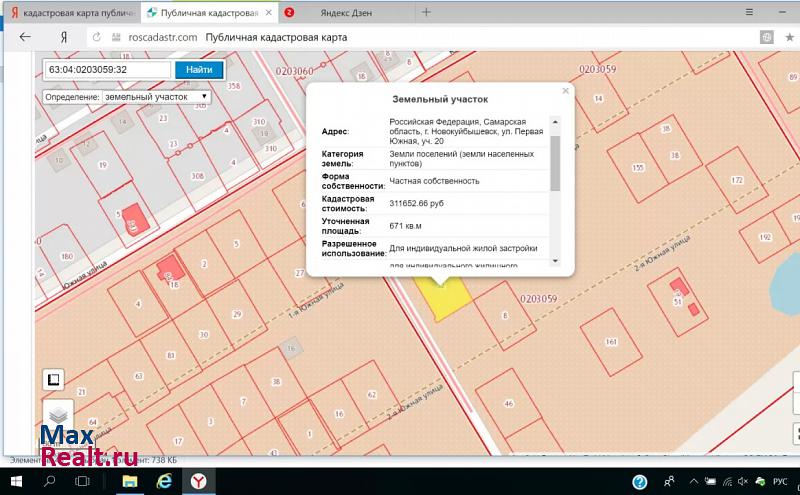Open File Explorer from the taskbar
Viewport: 800px width, 495px height.
click(129, 482)
